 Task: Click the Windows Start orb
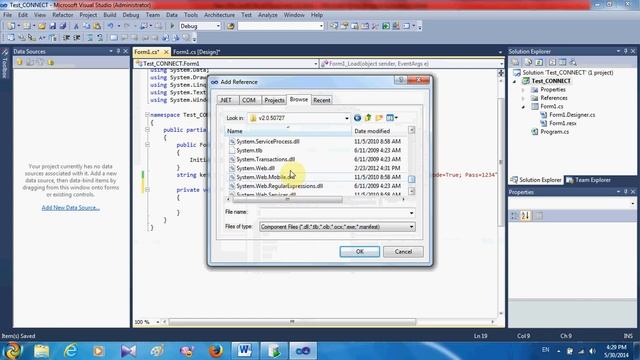[12, 351]
